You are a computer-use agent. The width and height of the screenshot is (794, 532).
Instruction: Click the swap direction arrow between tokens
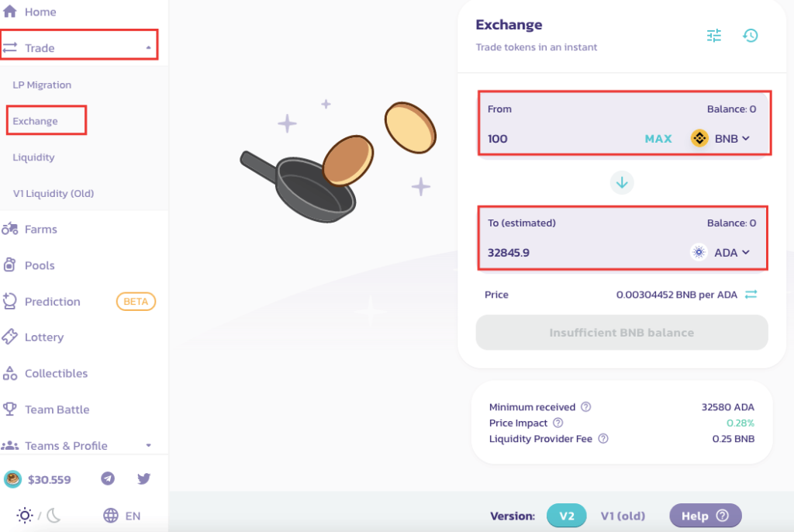[x=622, y=181]
